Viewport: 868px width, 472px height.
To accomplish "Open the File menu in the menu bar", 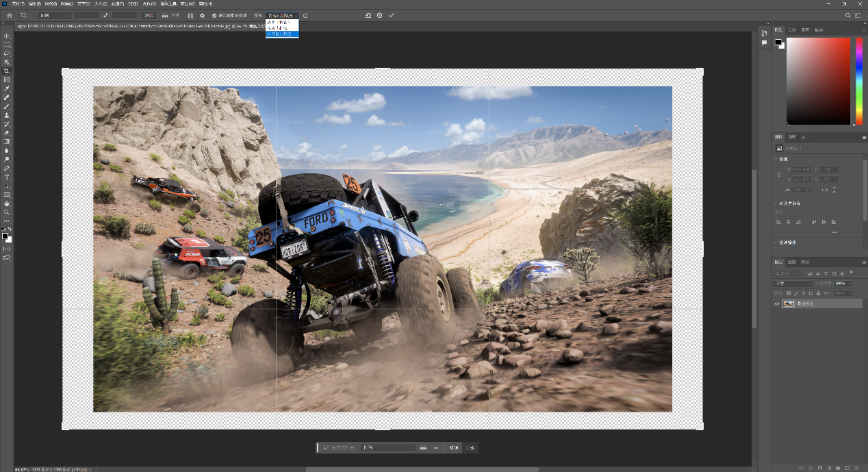I will click(x=18, y=3).
